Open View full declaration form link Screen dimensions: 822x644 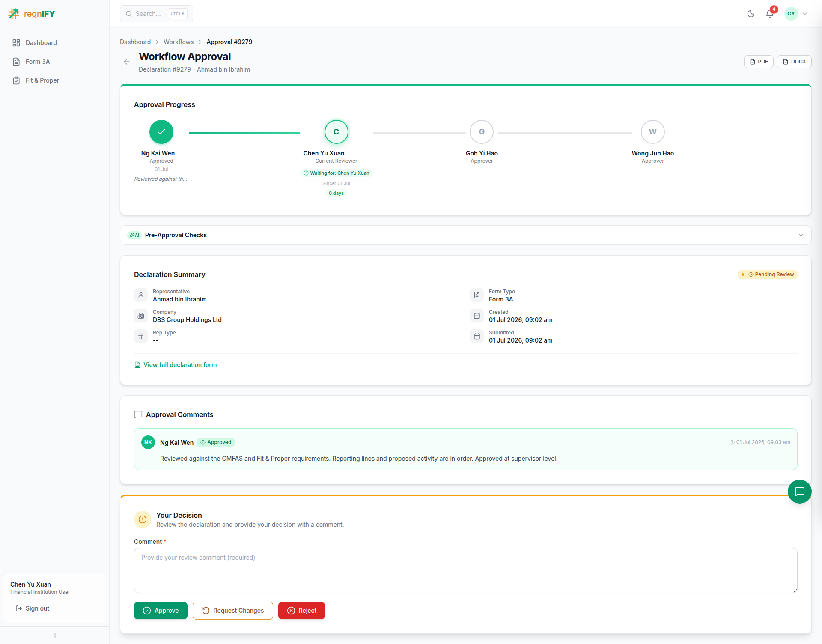(x=176, y=365)
